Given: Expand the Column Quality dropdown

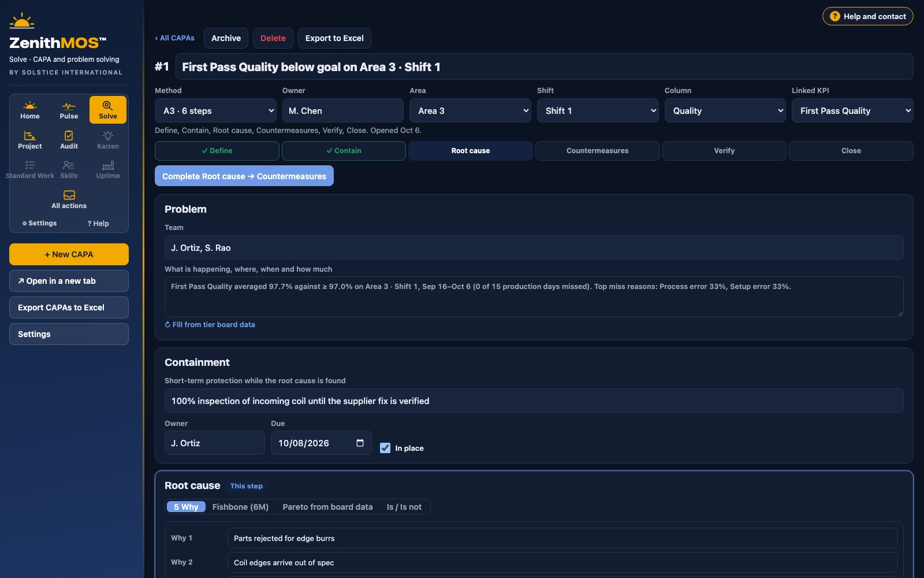Looking at the screenshot, I should point(725,110).
